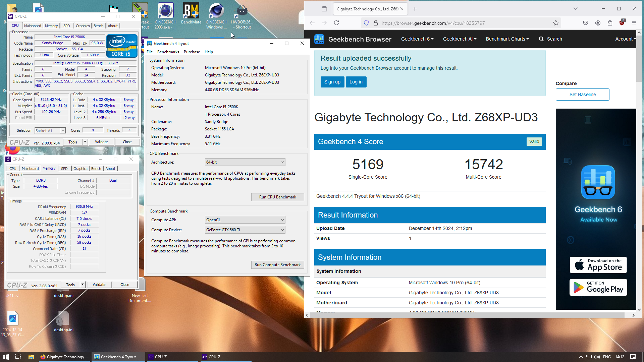Open Compute Device GeForce GTX 560 Ti dropdown
The image size is (644, 362).
click(245, 230)
